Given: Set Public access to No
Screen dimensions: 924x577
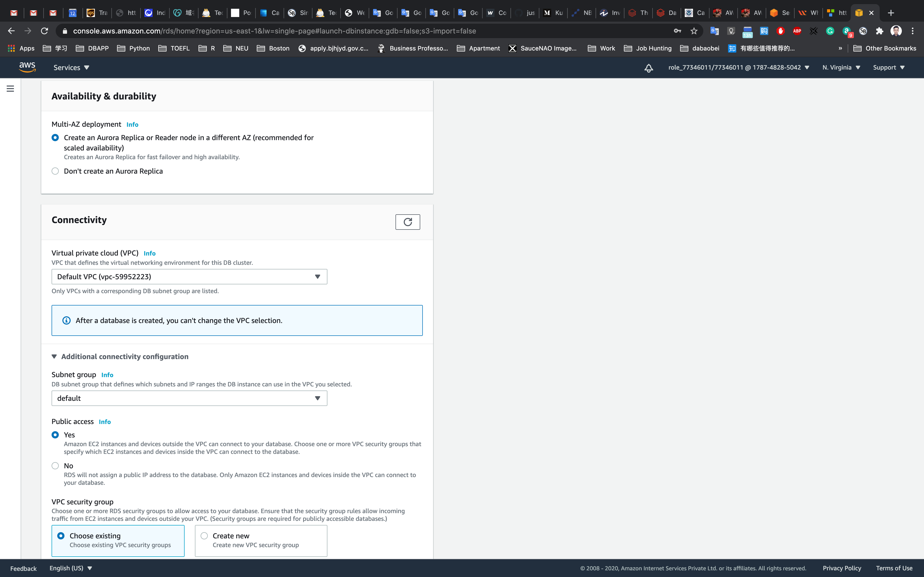Looking at the screenshot, I should 55,465.
